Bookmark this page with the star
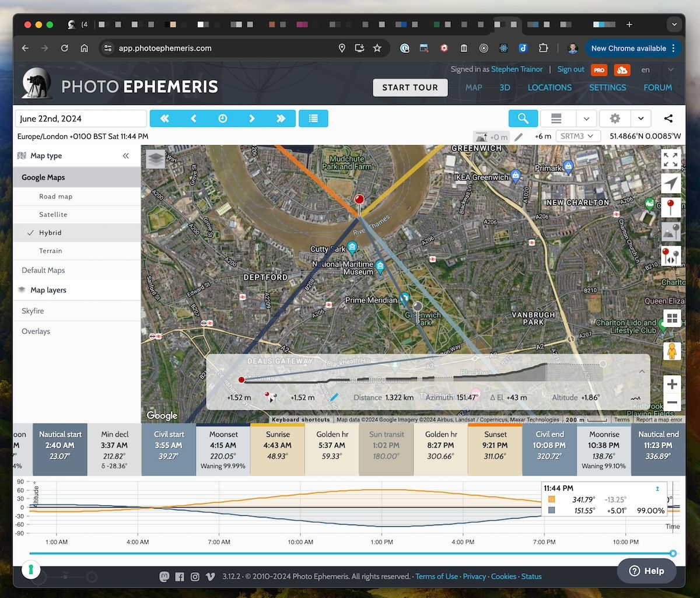Viewport: 700px width, 598px height. pyautogui.click(x=377, y=48)
